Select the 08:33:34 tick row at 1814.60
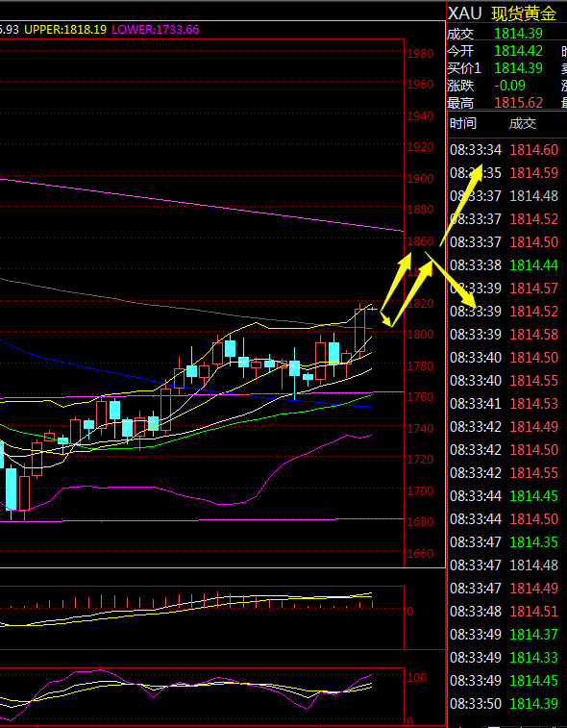567x728 pixels. [505, 150]
